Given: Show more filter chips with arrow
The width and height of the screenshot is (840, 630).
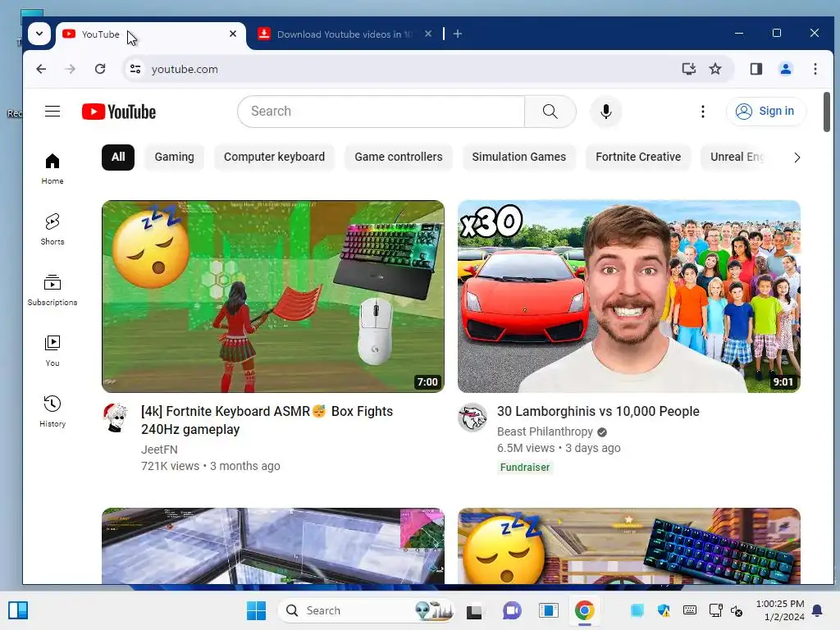Looking at the screenshot, I should [797, 157].
